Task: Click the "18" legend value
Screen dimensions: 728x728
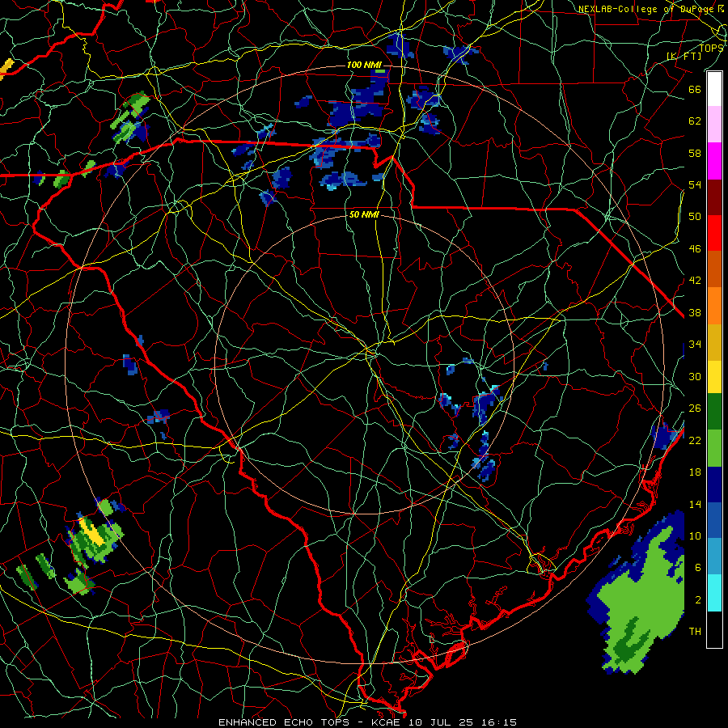Action: pyautogui.click(x=695, y=472)
